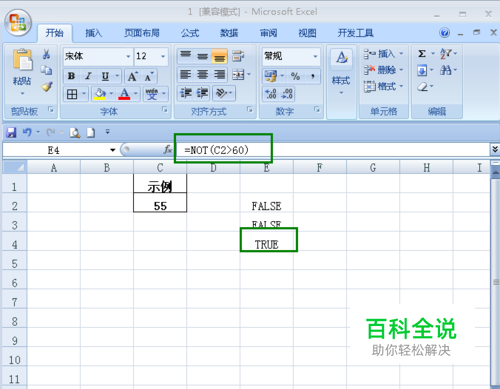Click 格式 format cells button
This screenshot has width=500, height=389.
pos(383,86)
